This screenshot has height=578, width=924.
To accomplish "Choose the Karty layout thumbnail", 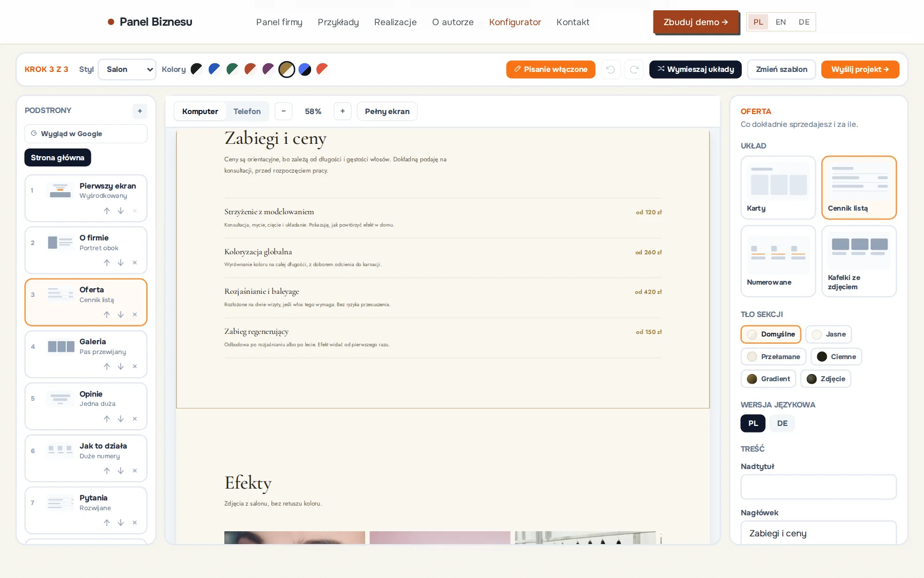I will pos(778,188).
